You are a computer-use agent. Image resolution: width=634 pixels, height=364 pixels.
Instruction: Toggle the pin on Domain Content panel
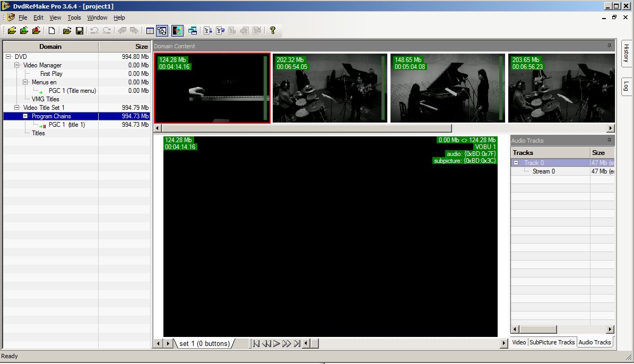[609, 46]
